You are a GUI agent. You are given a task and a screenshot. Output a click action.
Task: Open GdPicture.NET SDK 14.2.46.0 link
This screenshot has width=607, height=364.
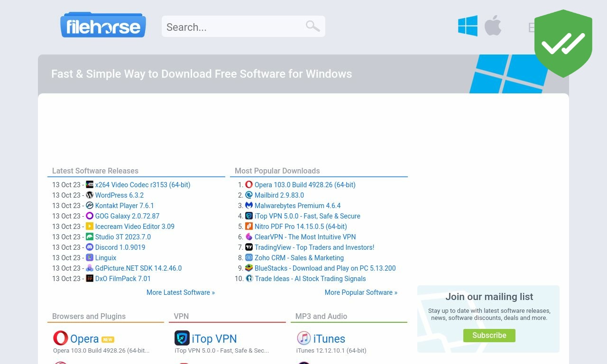[x=138, y=268]
